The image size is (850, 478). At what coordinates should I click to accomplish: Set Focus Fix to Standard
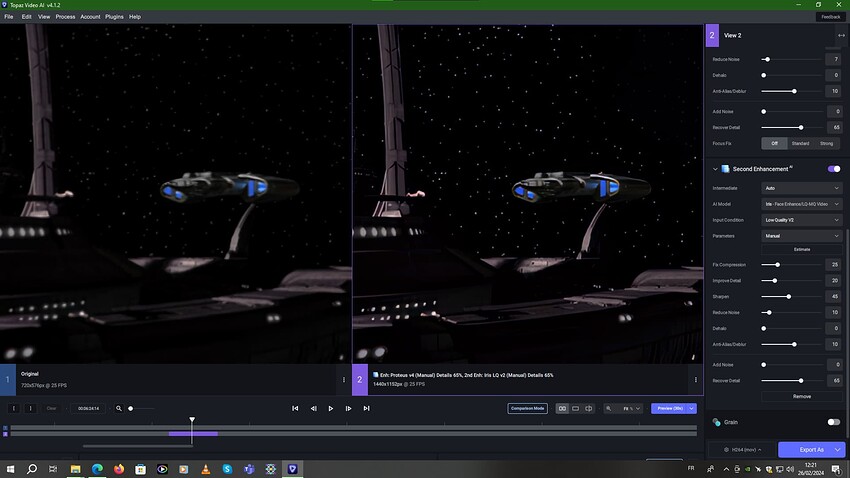click(x=800, y=143)
